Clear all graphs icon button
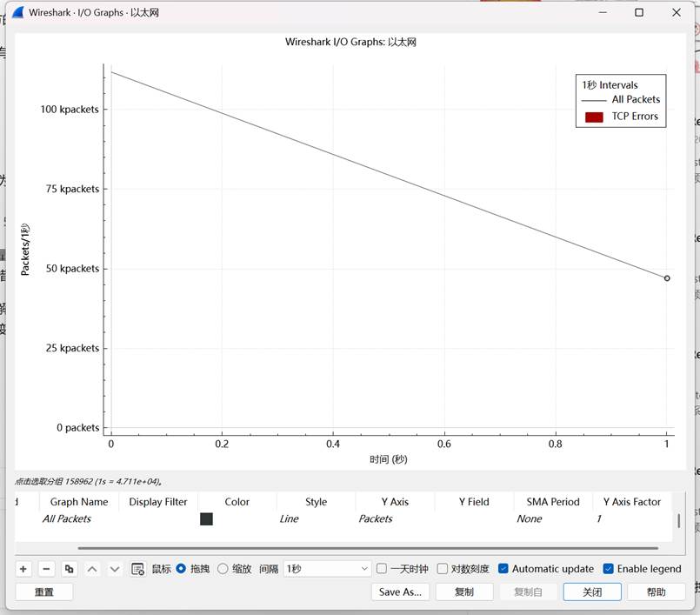Viewport: 700px width, 615px height. 137,569
